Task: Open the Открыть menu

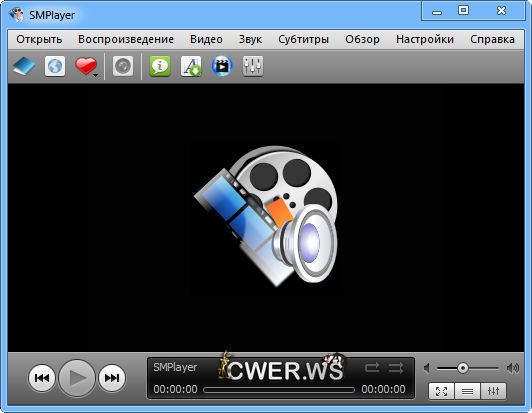Action: (39, 39)
